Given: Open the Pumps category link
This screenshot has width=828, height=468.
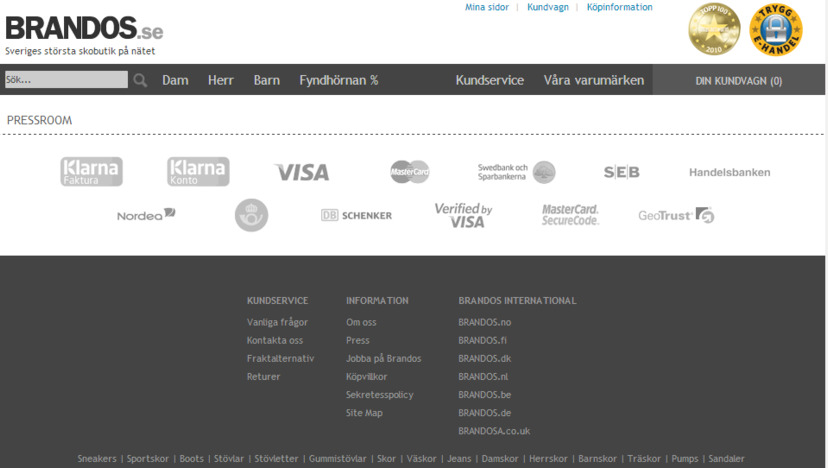Looking at the screenshot, I should [684, 458].
